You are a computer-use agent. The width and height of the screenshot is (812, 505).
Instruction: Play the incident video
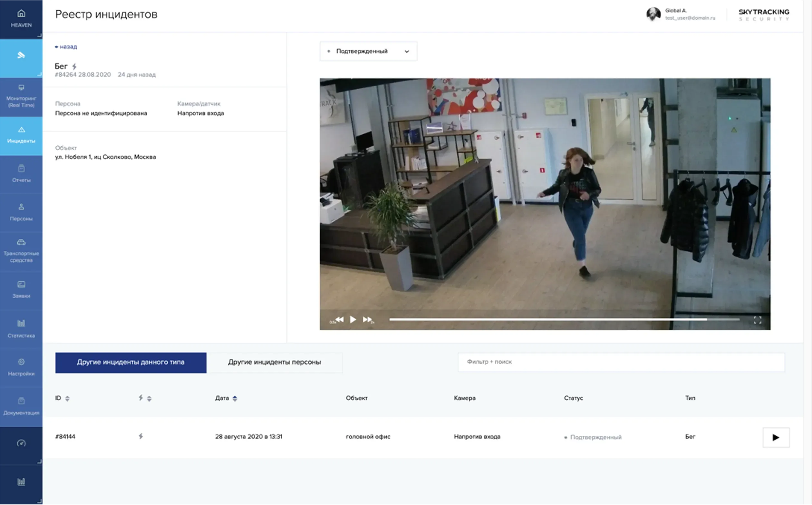[353, 320]
